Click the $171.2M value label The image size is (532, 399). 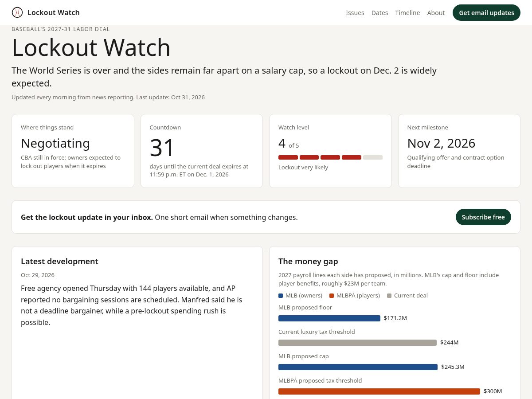tap(395, 318)
